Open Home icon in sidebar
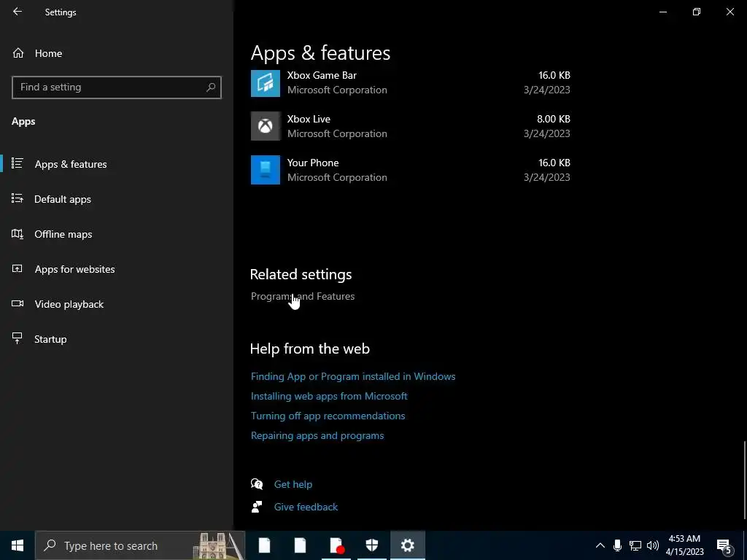 pos(18,52)
